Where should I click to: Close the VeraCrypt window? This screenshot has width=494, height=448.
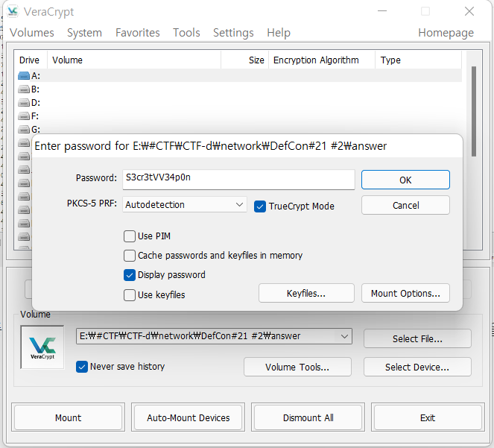pyautogui.click(x=469, y=11)
